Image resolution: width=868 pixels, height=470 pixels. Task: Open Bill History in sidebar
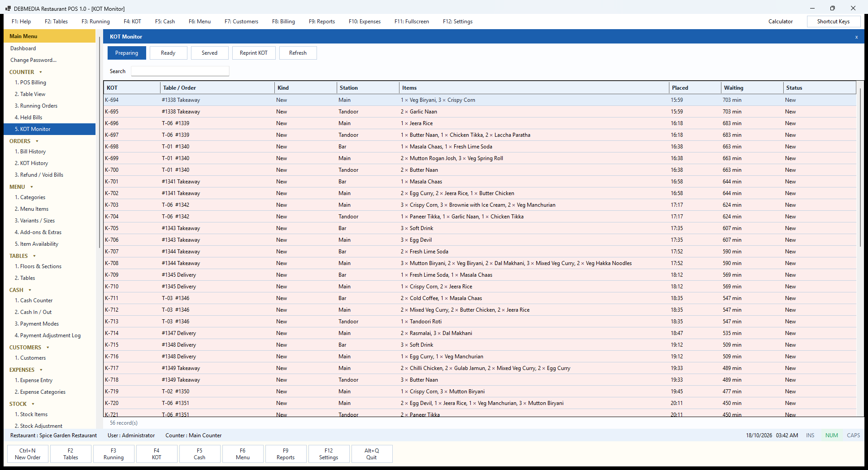(49, 152)
